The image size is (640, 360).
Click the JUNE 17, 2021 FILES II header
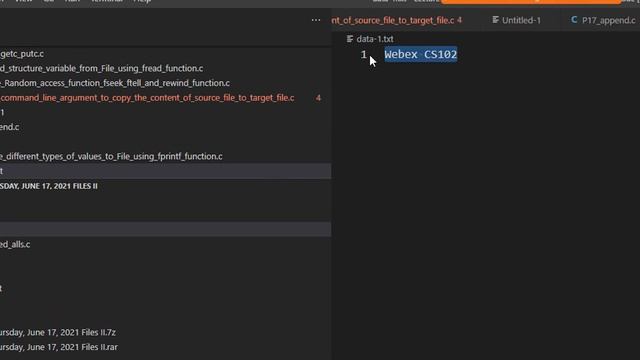tap(49, 186)
